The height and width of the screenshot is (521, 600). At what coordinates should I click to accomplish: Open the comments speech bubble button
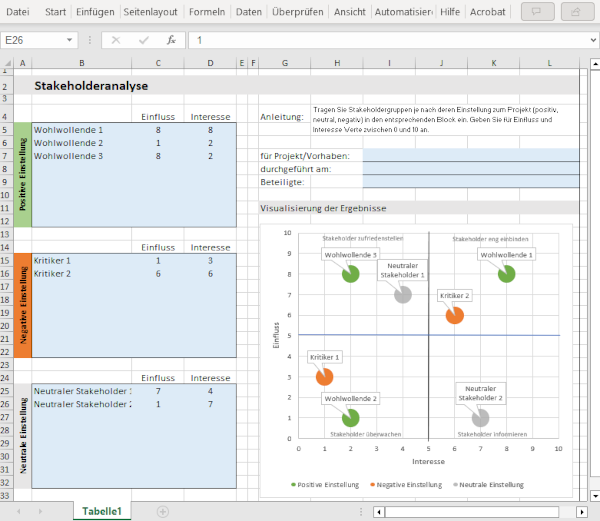click(x=535, y=12)
